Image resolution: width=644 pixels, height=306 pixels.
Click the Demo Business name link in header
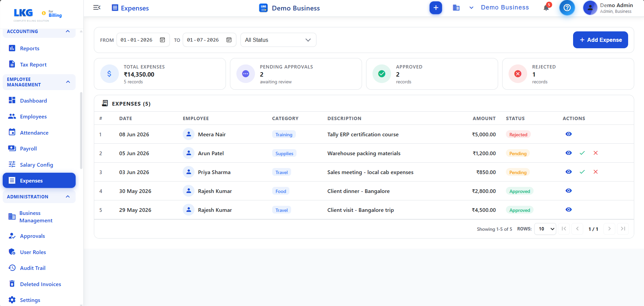click(x=505, y=7)
